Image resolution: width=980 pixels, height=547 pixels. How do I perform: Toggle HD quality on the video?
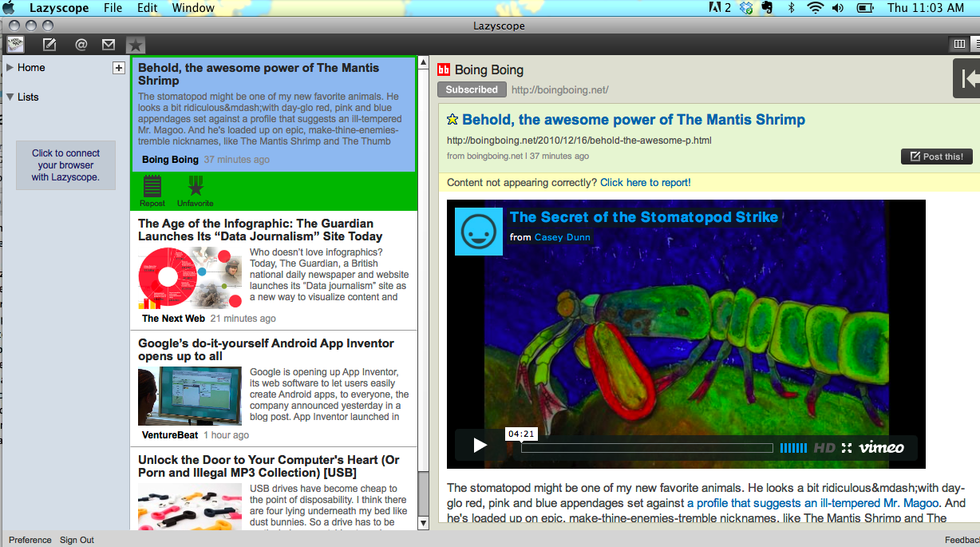point(824,448)
